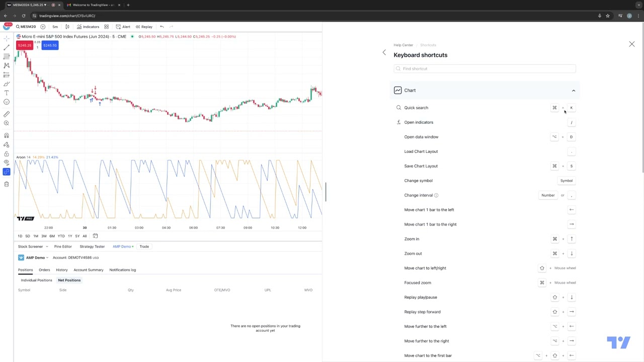
Task: Set the chart range to YTD
Action: tap(61, 236)
